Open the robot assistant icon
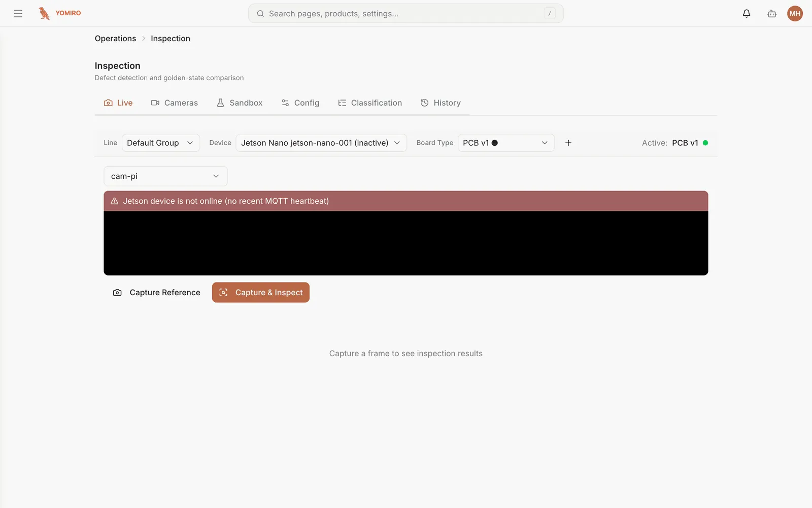Viewport: 812px width, 508px height. (772, 14)
